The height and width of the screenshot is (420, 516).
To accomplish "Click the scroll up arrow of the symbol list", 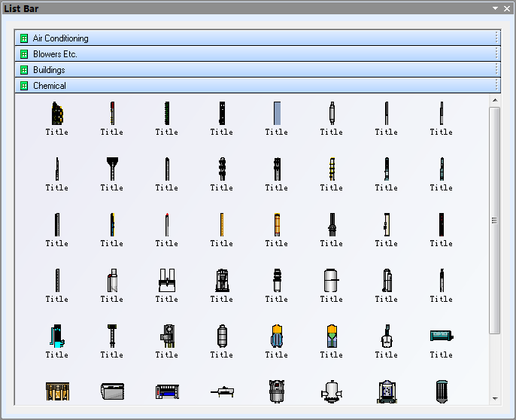I will coord(495,100).
